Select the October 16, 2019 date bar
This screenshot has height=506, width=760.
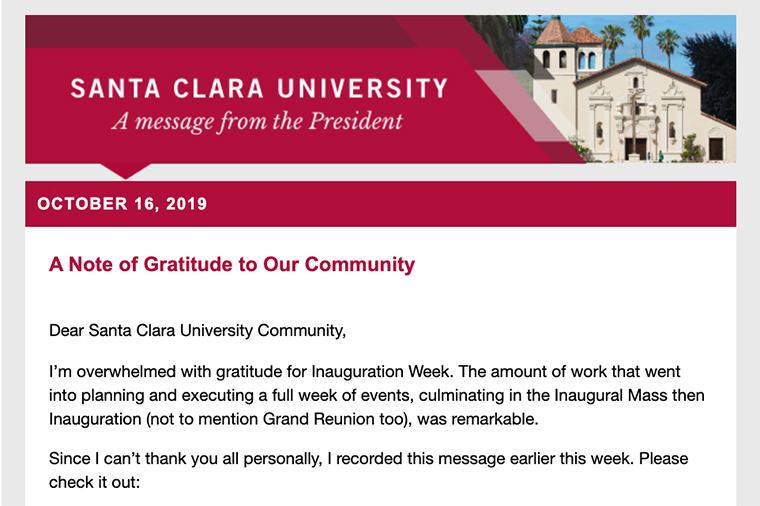[x=380, y=204]
